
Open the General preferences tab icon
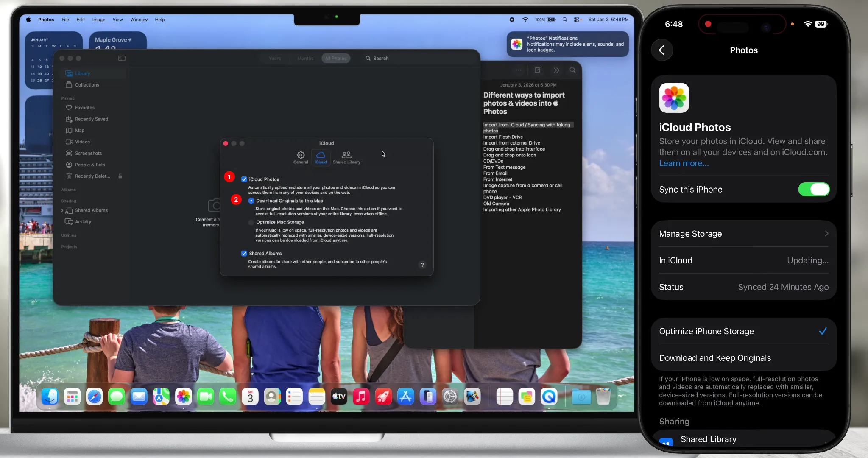click(x=301, y=157)
